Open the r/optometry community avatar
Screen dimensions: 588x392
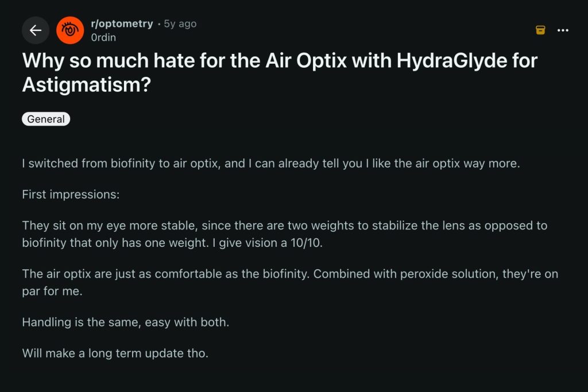[x=70, y=30]
